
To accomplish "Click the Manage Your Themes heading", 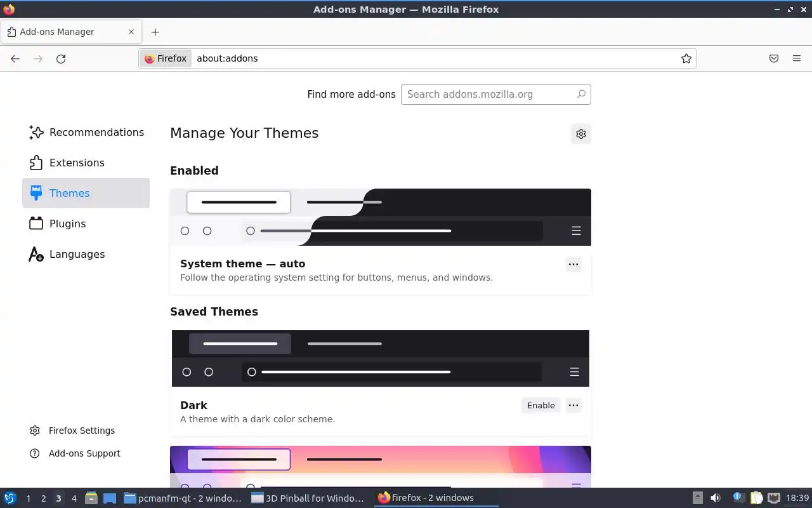I will point(244,133).
